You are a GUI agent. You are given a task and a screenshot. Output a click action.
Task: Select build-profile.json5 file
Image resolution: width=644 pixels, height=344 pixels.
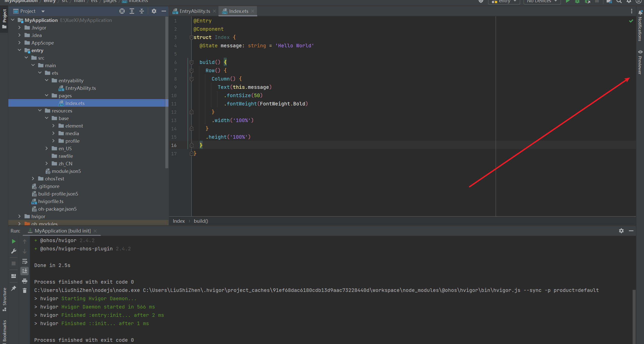point(58,194)
